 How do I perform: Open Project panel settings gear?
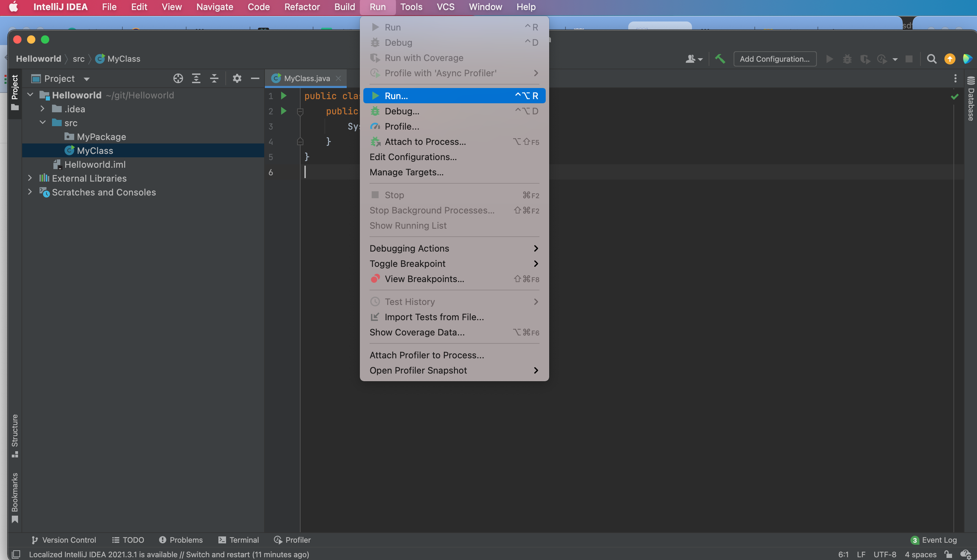click(x=237, y=78)
